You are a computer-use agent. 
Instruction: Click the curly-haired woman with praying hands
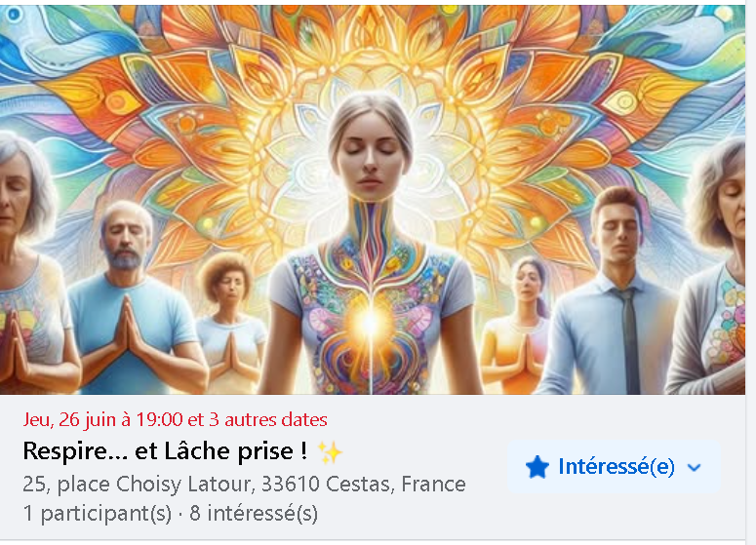pyautogui.click(x=230, y=323)
